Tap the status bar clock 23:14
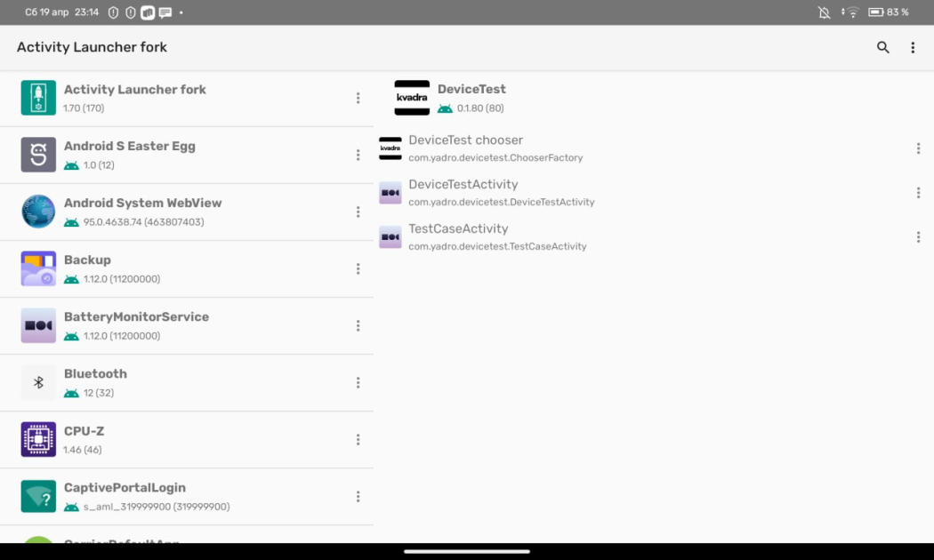Screen dimensions: 934x560 point(86,12)
